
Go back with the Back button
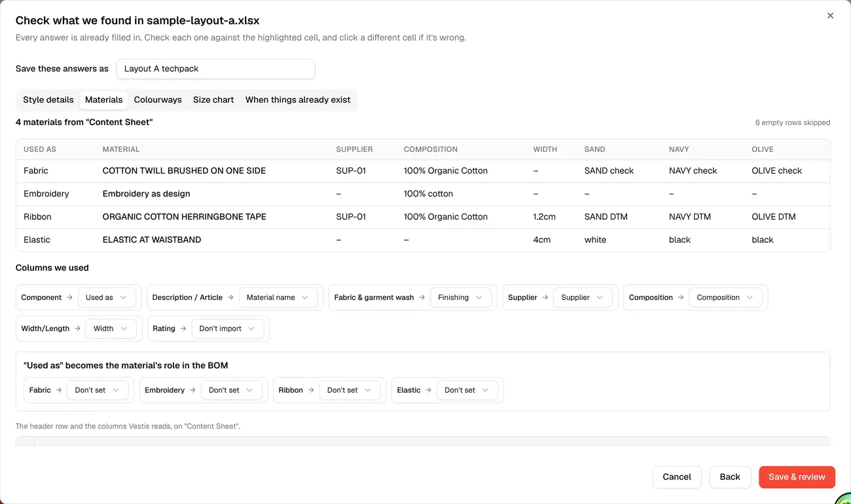(730, 477)
